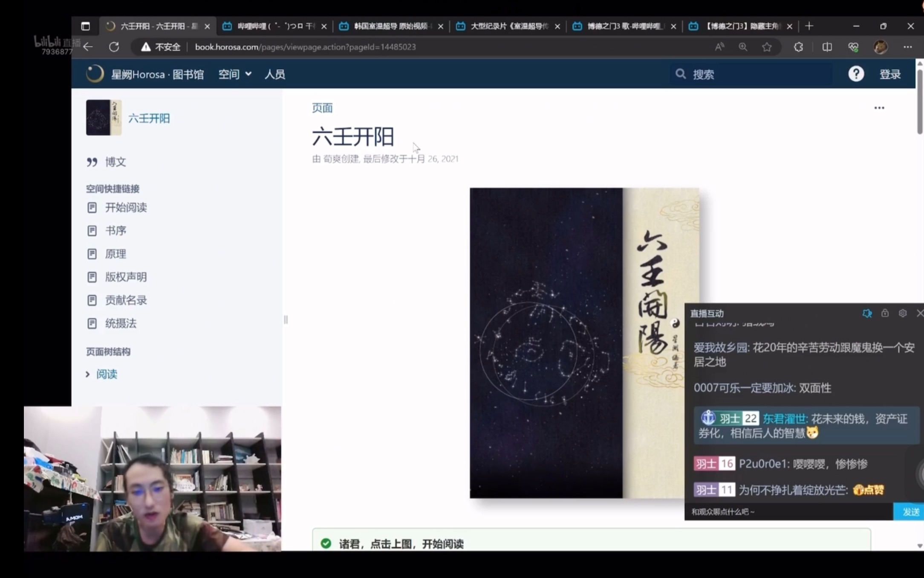Click the 搜索 search field
The image size is (924, 578).
pyautogui.click(x=751, y=74)
